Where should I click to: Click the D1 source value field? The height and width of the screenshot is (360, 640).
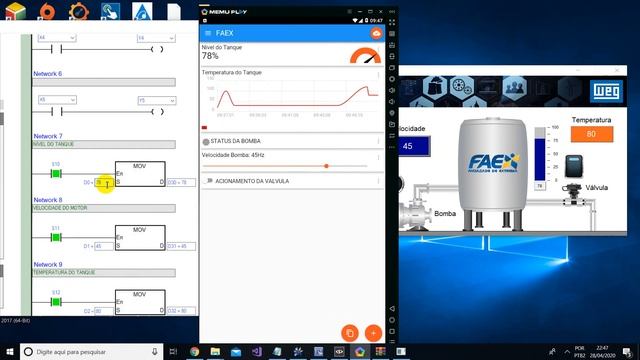tap(104, 246)
